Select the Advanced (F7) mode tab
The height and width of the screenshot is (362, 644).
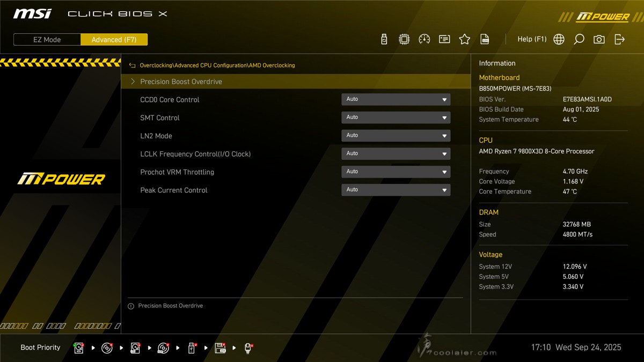(114, 40)
